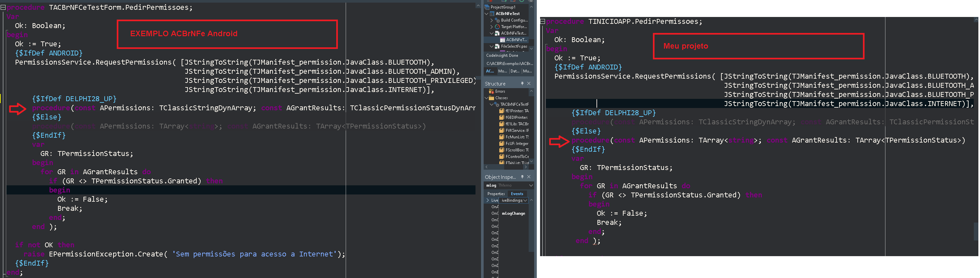This screenshot has width=980, height=278.
Task: Click the Structure panel horizontal scroll right arrow
Action: point(526,167)
